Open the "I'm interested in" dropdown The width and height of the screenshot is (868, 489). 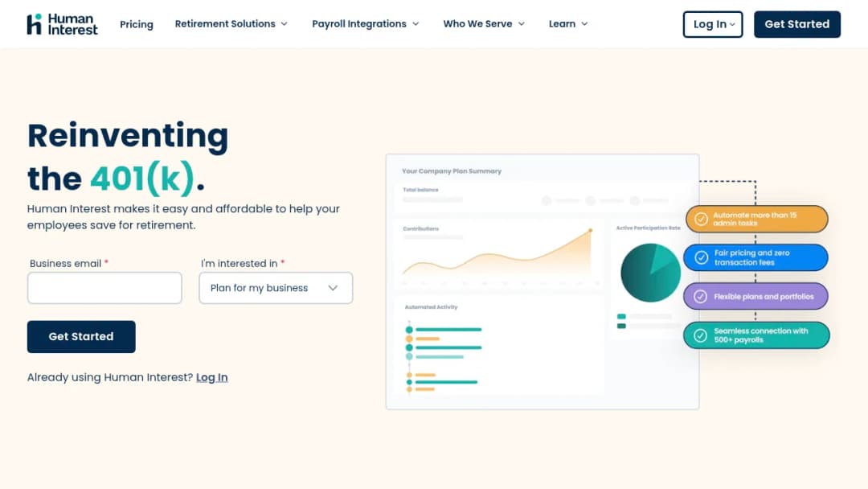point(276,288)
